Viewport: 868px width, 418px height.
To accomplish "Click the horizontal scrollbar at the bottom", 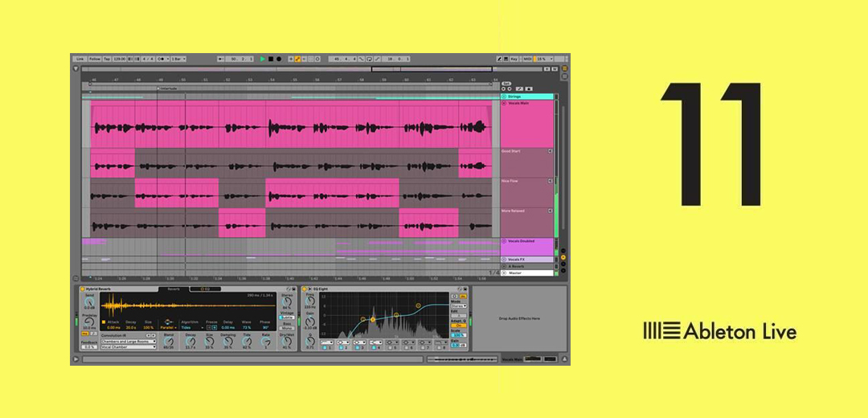I will (252, 359).
